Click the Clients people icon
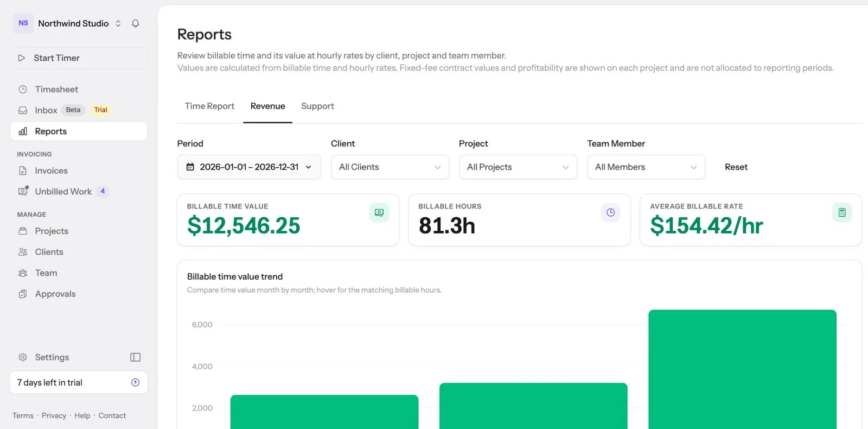This screenshot has height=429, width=868. 23,252
